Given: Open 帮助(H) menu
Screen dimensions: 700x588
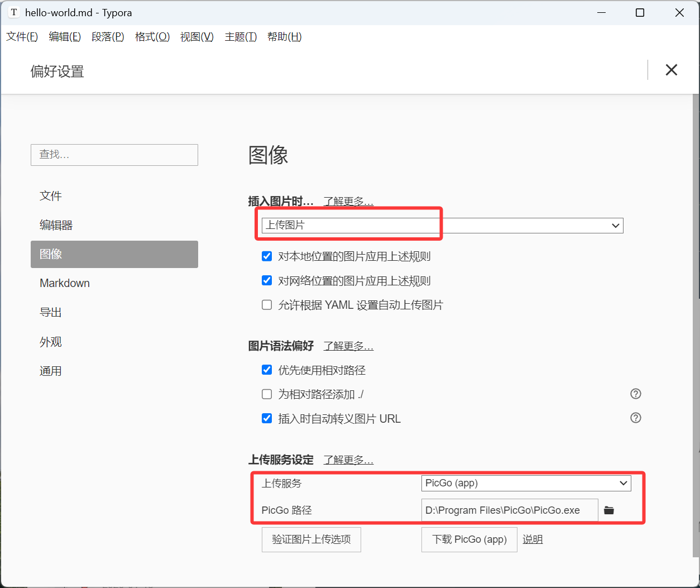Looking at the screenshot, I should tap(285, 37).
